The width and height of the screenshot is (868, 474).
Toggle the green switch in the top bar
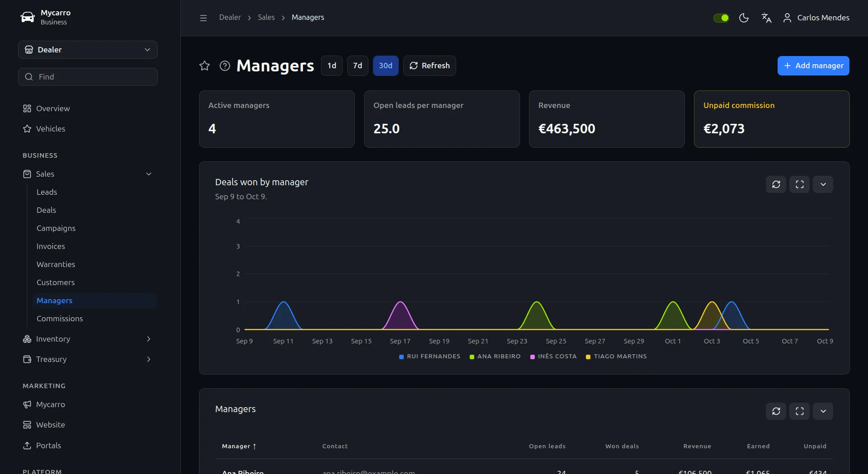tap(721, 18)
